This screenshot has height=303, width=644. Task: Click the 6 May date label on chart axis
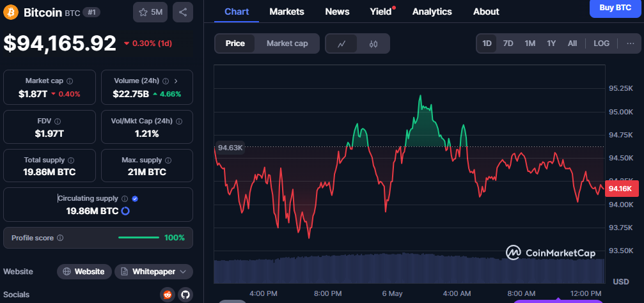[392, 293]
